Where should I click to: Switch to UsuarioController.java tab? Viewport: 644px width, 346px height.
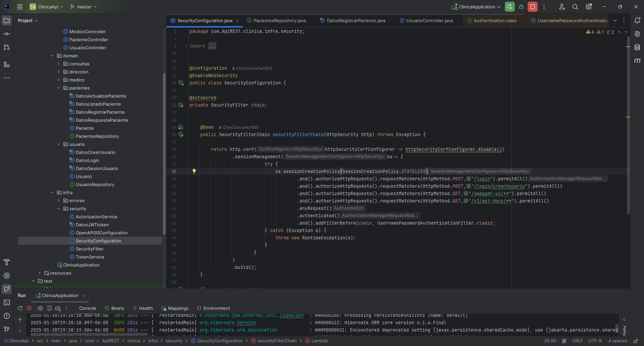[426, 20]
